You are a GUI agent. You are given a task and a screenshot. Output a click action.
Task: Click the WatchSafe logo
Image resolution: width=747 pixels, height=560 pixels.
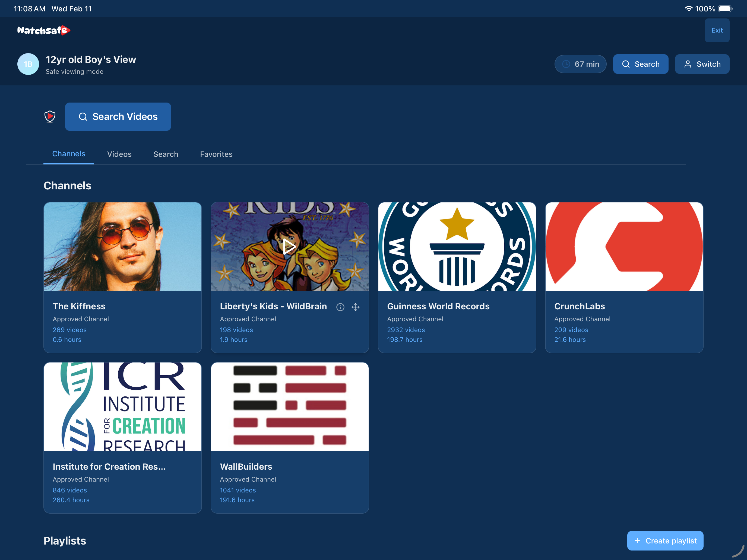point(43,30)
